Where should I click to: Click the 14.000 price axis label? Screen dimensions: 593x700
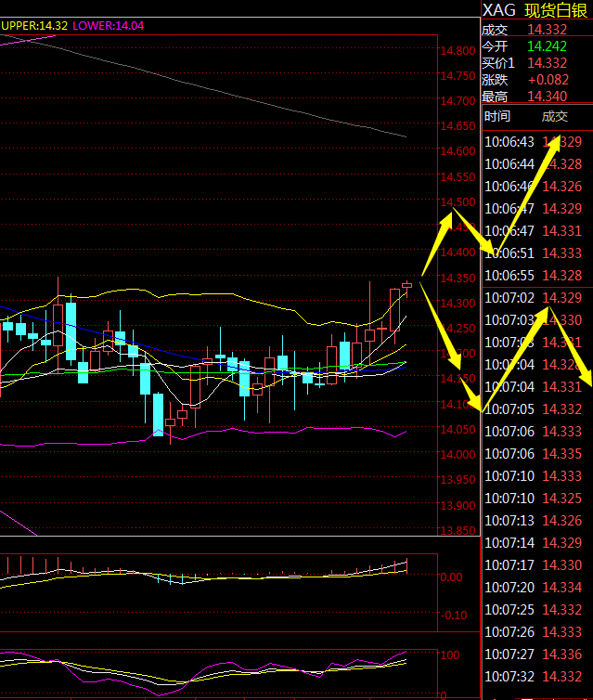click(x=458, y=455)
